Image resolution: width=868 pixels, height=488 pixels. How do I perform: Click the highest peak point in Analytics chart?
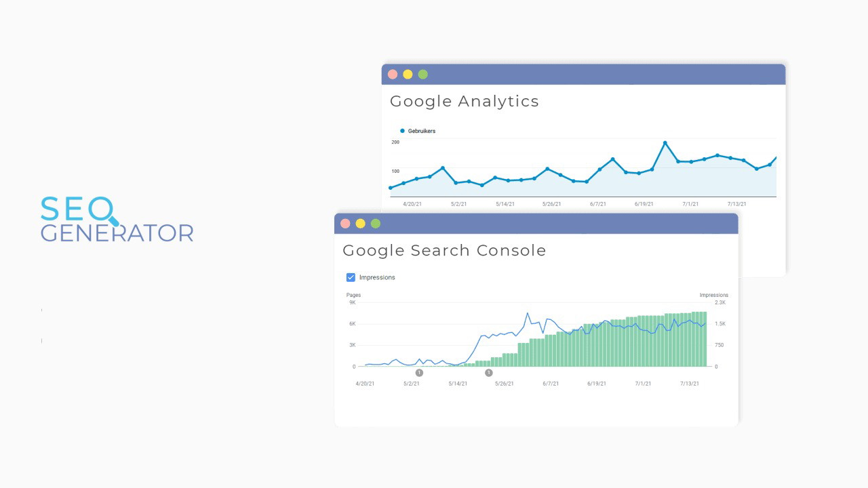[x=665, y=143]
